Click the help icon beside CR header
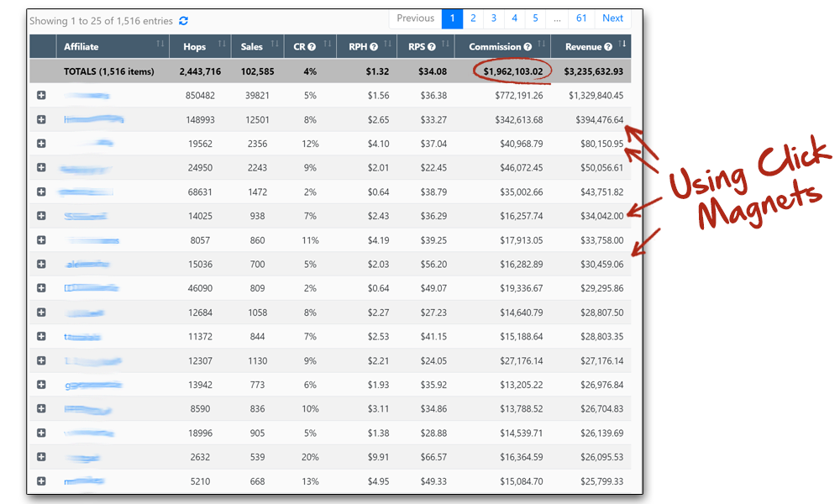840x504 pixels. (312, 47)
